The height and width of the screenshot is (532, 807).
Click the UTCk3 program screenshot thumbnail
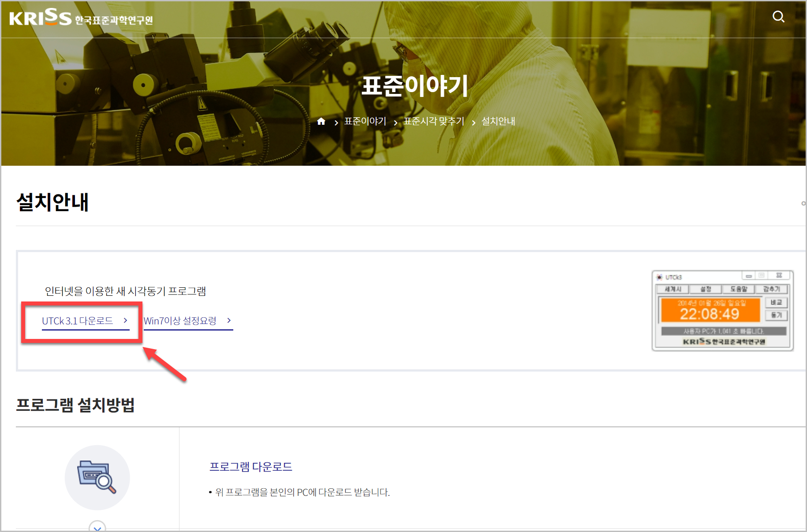[723, 311]
